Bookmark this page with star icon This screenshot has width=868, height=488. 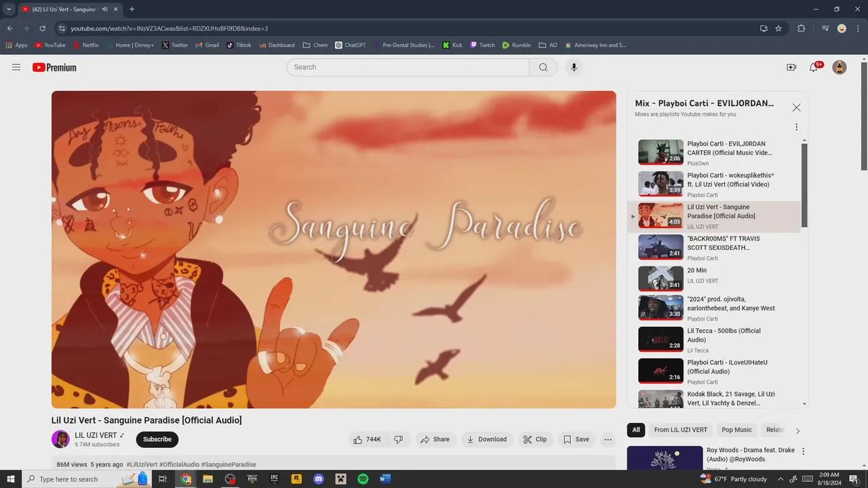click(778, 28)
